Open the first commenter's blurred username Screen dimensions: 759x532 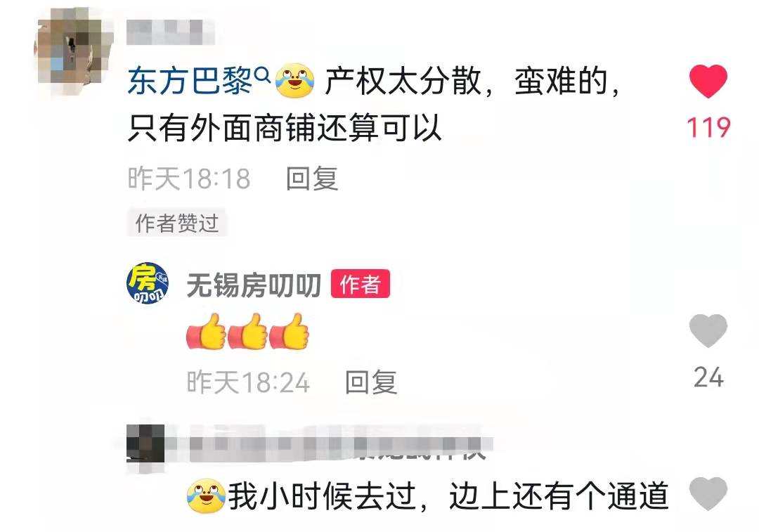pos(170,32)
